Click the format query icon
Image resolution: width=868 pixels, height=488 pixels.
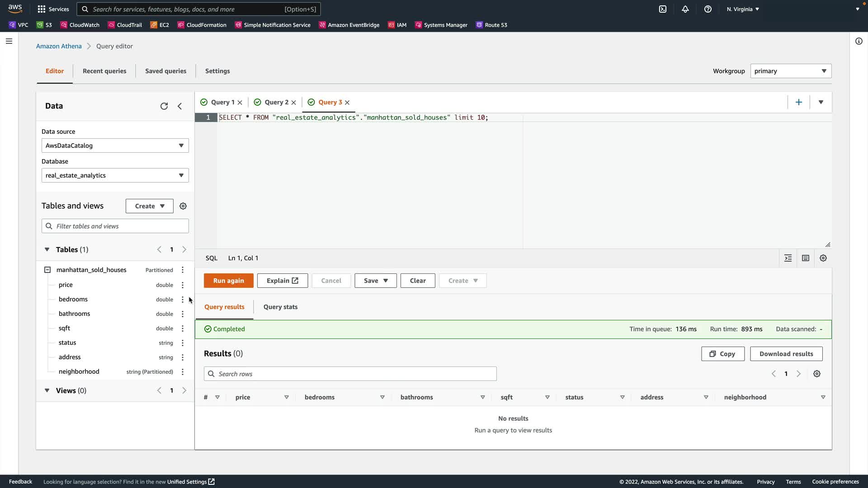[788, 258]
